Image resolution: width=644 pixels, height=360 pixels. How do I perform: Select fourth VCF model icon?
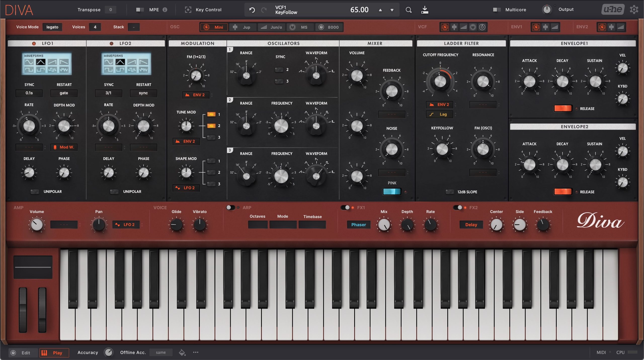[x=473, y=27]
